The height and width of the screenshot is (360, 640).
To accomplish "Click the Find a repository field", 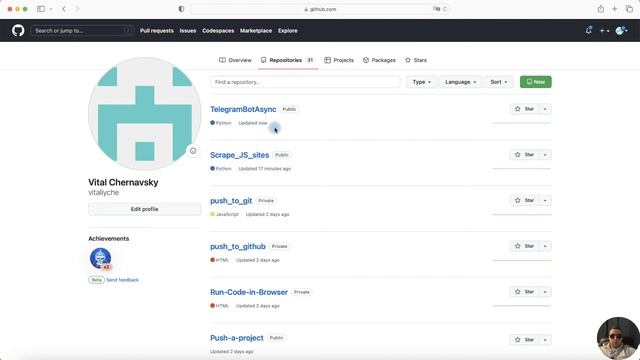I will 305,82.
